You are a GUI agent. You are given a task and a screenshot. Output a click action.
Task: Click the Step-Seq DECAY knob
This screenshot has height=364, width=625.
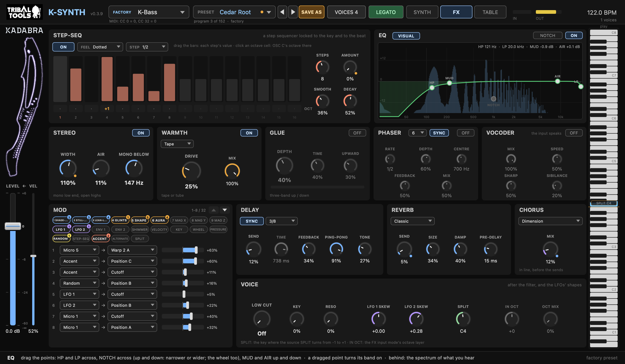coord(350,101)
